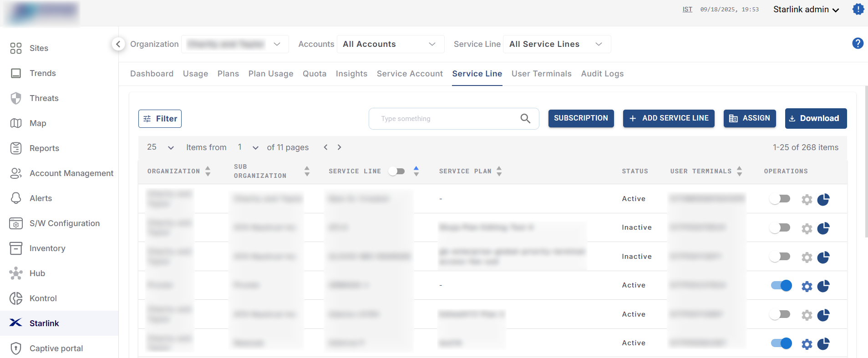The height and width of the screenshot is (358, 868).
Task: Open usage pie chart icon in first row
Action: click(x=823, y=199)
